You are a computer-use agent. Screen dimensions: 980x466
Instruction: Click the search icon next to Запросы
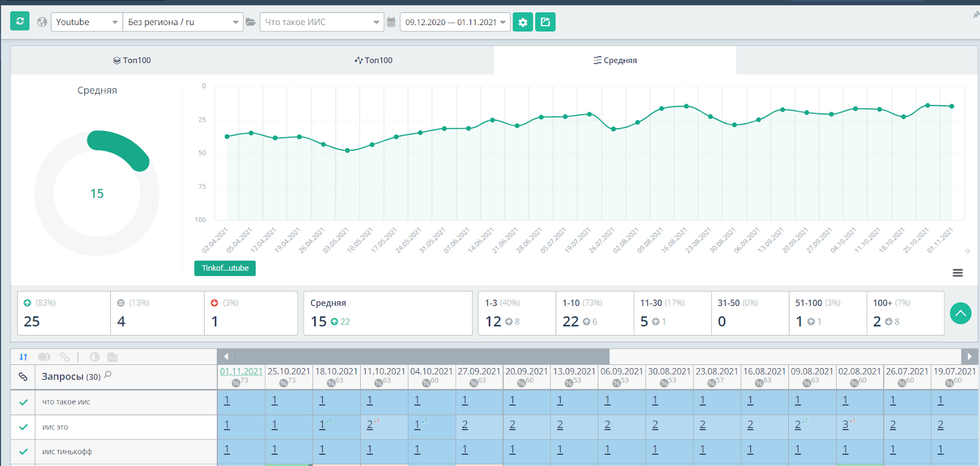pos(108,375)
